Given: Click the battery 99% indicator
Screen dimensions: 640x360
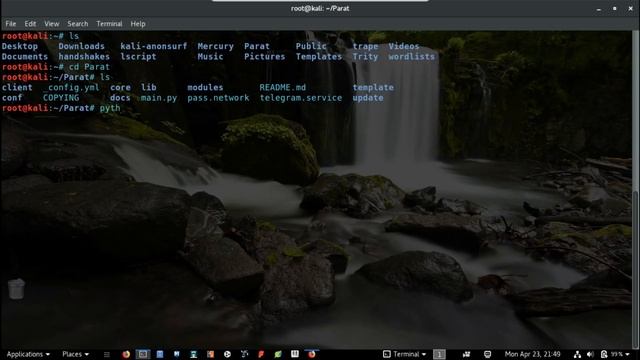Looking at the screenshot, I should pos(612,354).
